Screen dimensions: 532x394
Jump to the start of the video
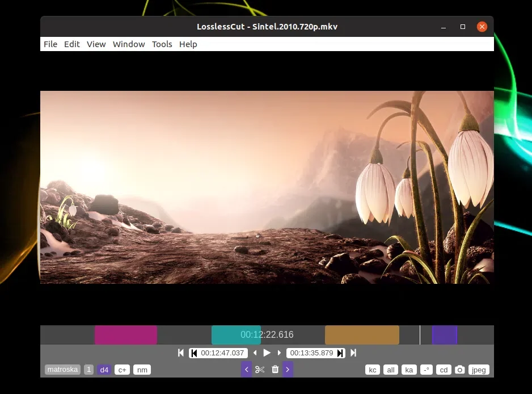pos(181,353)
